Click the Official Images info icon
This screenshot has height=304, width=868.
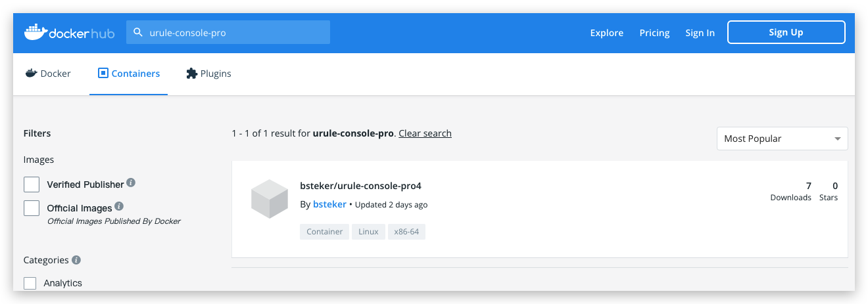119,207
